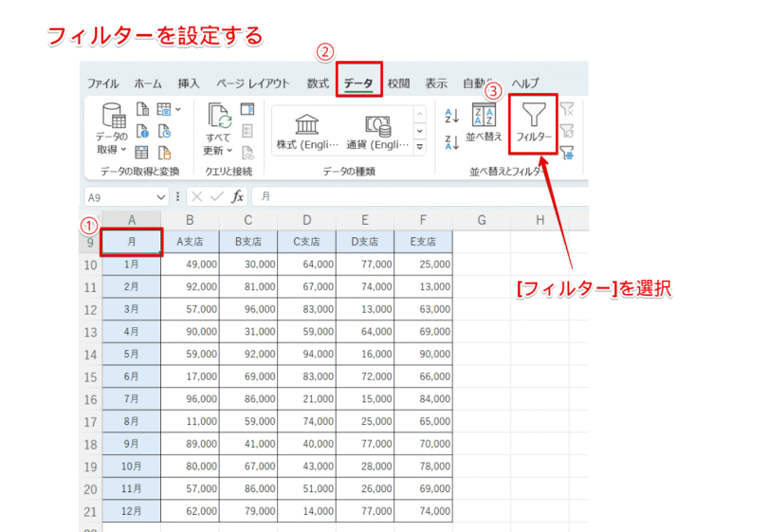The width and height of the screenshot is (770, 532).
Task: Choose the 通貨 (English) data type
Action: 377,132
